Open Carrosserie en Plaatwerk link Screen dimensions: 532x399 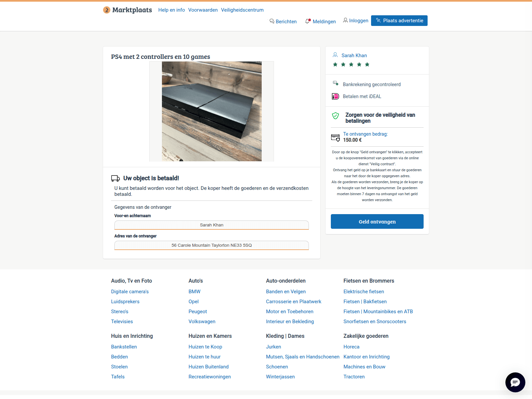[294, 302]
